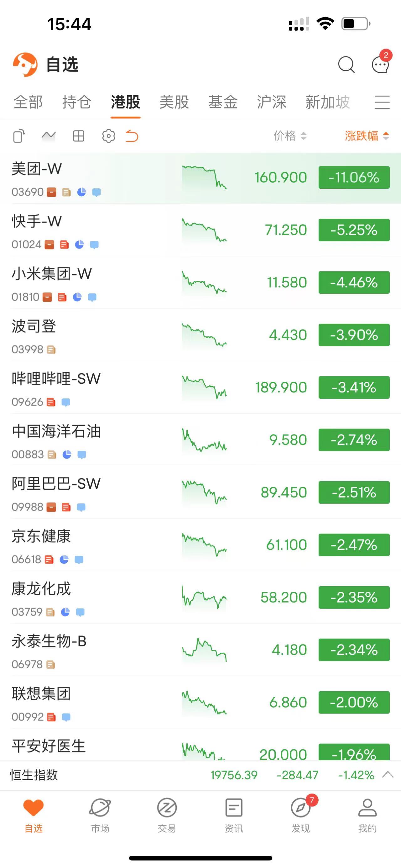Switch to the 美股 tab
401x868 pixels.
coord(174,102)
